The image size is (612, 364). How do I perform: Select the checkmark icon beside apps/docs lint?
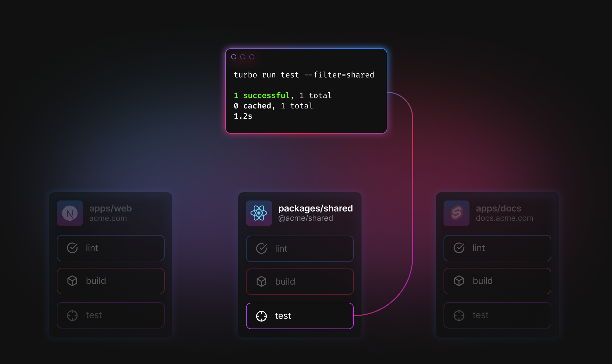[x=459, y=248]
